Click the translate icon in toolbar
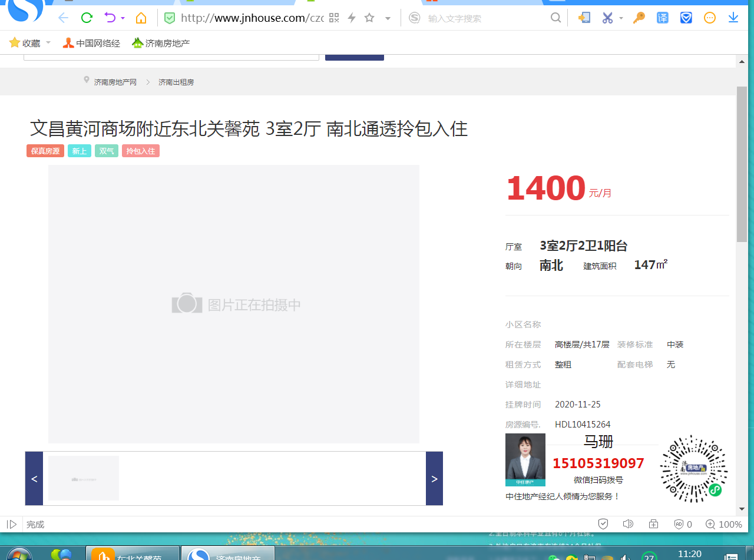754x560 pixels. tap(663, 18)
